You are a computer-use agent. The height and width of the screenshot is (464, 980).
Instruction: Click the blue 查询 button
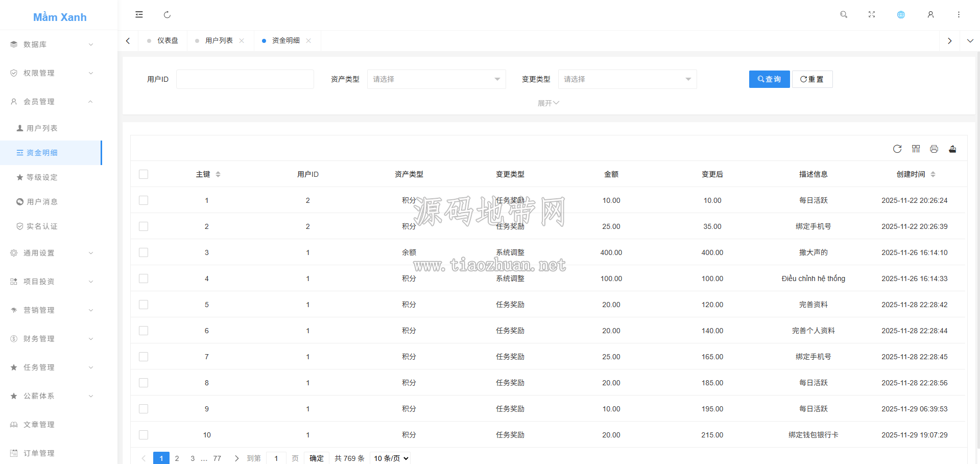[x=770, y=79]
